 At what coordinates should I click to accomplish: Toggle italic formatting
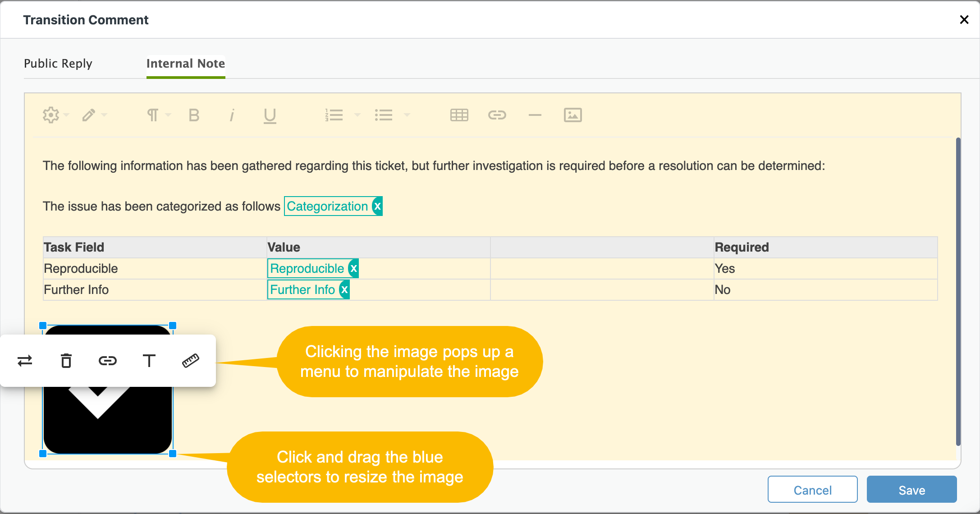(x=232, y=115)
